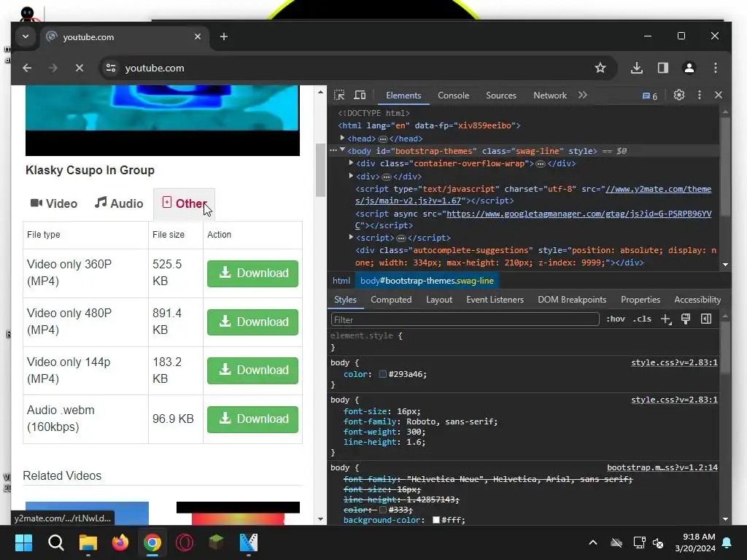Open a new browser tab

[224, 36]
